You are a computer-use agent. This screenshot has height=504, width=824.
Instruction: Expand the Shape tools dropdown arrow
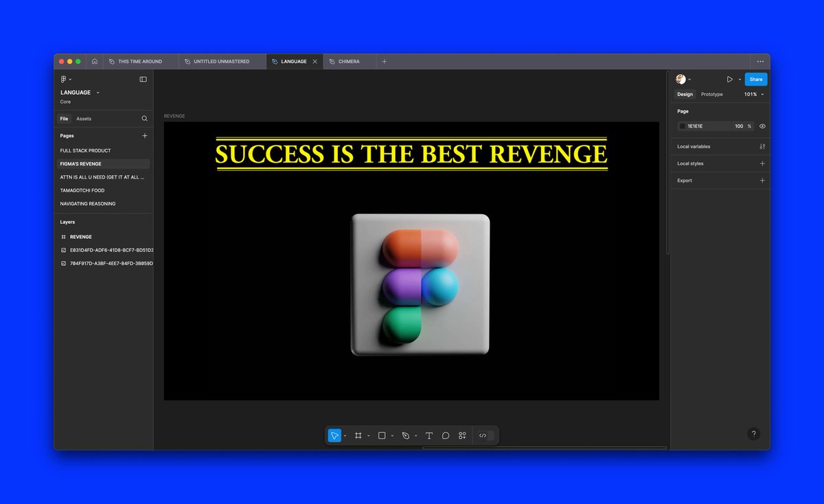(391, 435)
